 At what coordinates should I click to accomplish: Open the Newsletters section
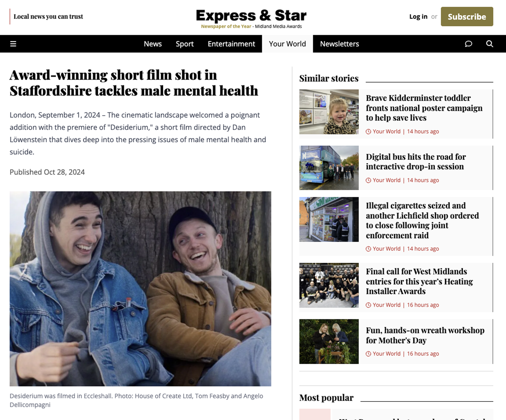340,44
